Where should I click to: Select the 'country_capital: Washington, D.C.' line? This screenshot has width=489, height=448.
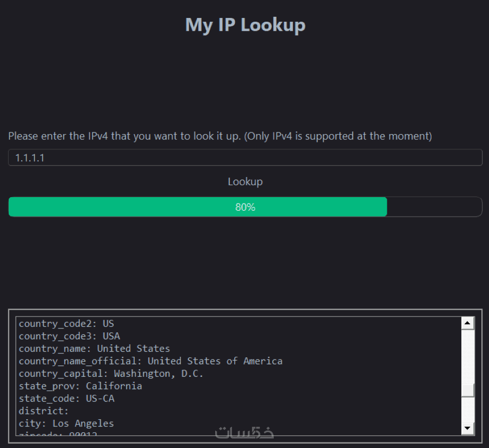(x=111, y=374)
